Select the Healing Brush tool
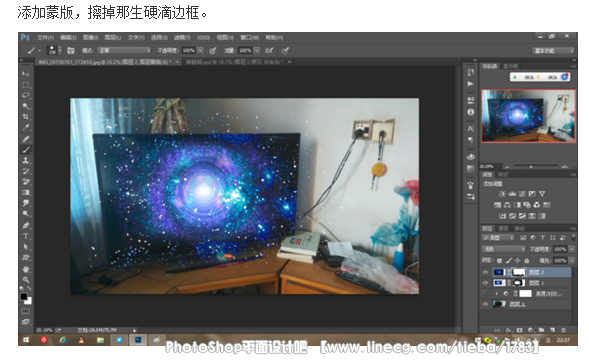 (x=26, y=139)
